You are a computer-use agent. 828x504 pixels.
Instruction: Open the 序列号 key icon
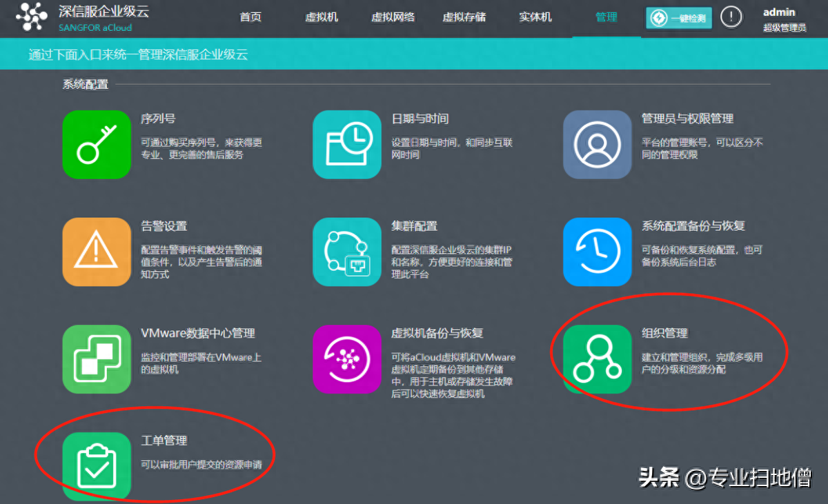click(96, 145)
